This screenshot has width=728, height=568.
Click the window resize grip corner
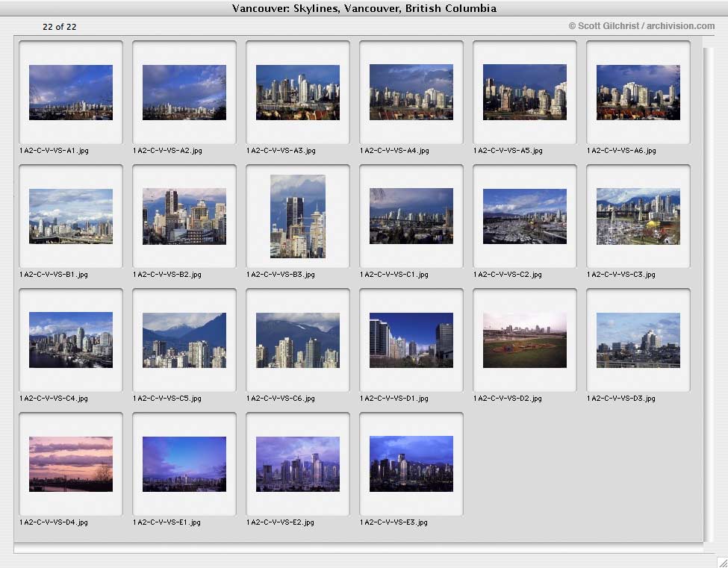click(x=723, y=563)
